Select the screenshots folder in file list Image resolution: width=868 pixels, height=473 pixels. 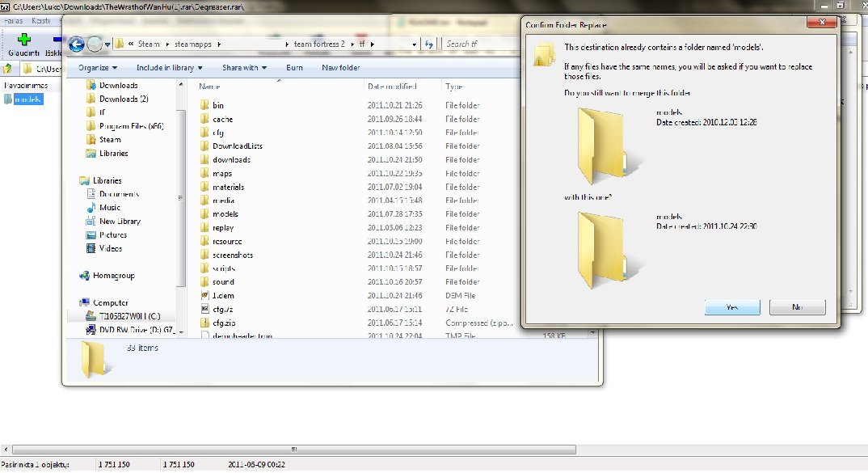232,255
